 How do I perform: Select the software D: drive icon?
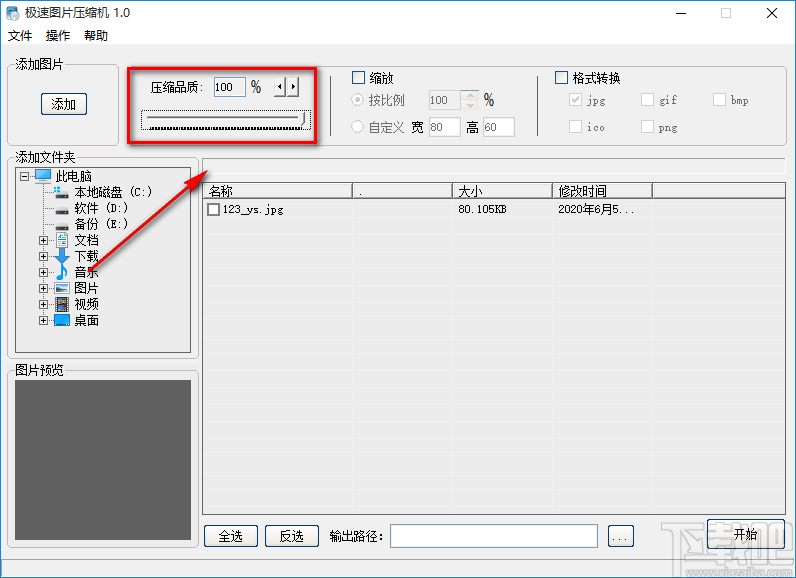click(x=62, y=209)
